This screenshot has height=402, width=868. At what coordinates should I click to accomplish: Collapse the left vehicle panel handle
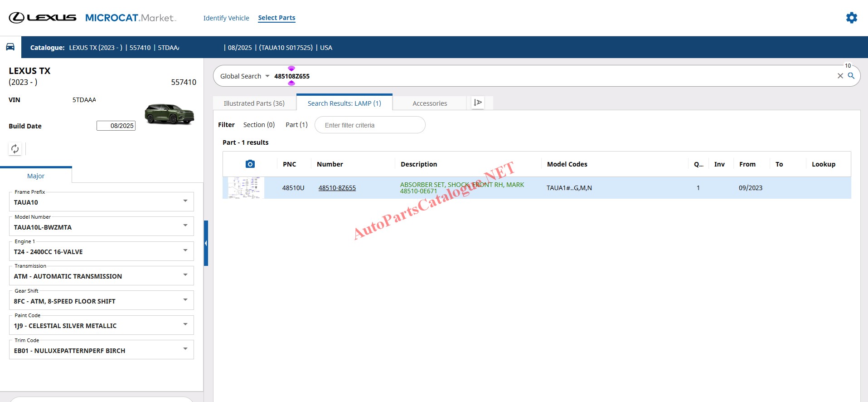[x=206, y=243]
